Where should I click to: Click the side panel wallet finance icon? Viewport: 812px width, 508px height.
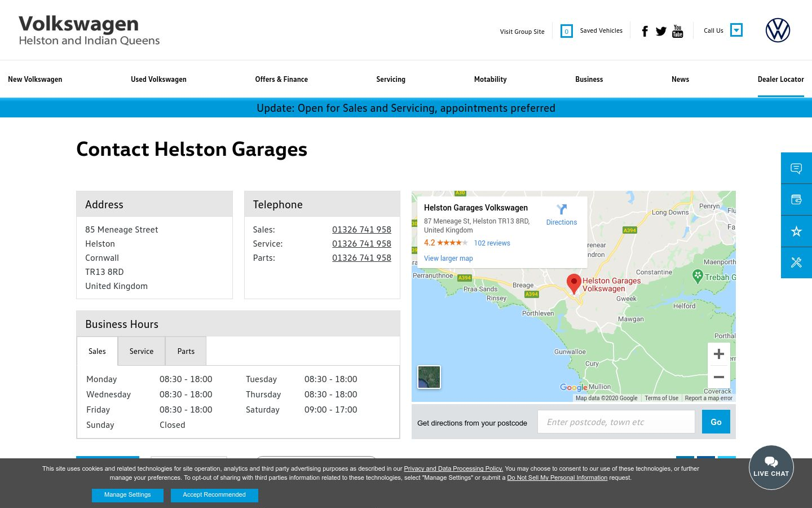(x=796, y=200)
